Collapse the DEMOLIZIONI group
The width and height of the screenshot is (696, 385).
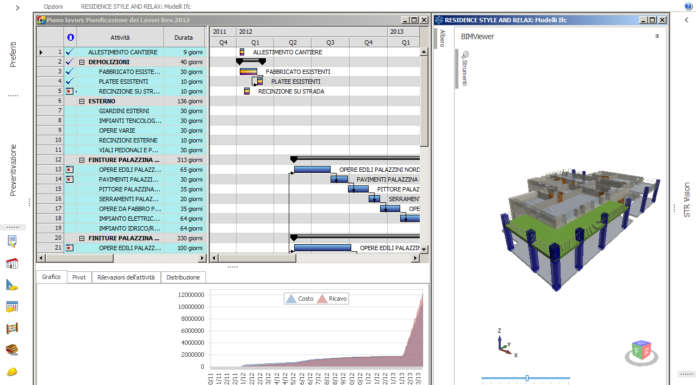click(x=82, y=62)
